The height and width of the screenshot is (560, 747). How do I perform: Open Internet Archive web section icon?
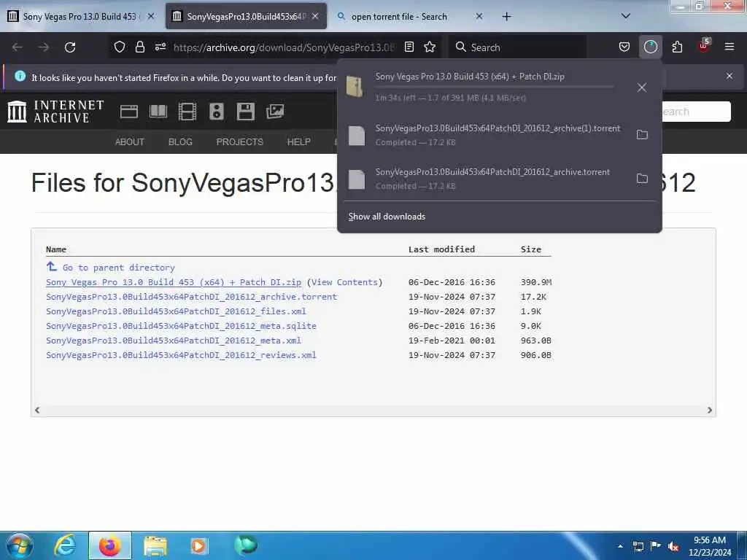[128, 112]
